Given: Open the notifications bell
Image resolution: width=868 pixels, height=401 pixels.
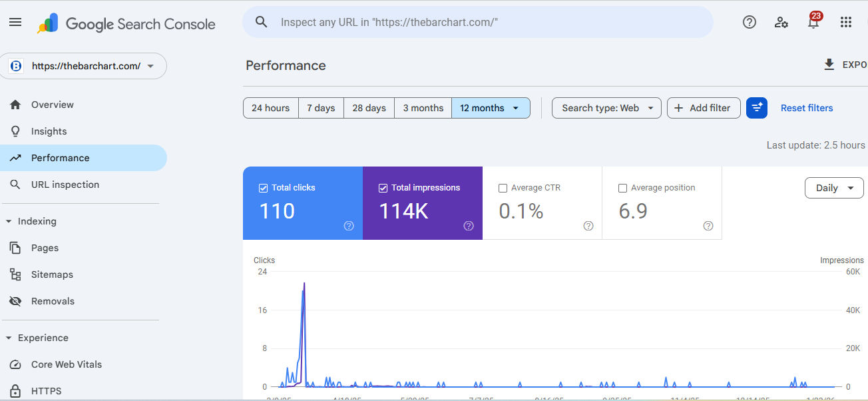Looking at the screenshot, I should point(813,23).
